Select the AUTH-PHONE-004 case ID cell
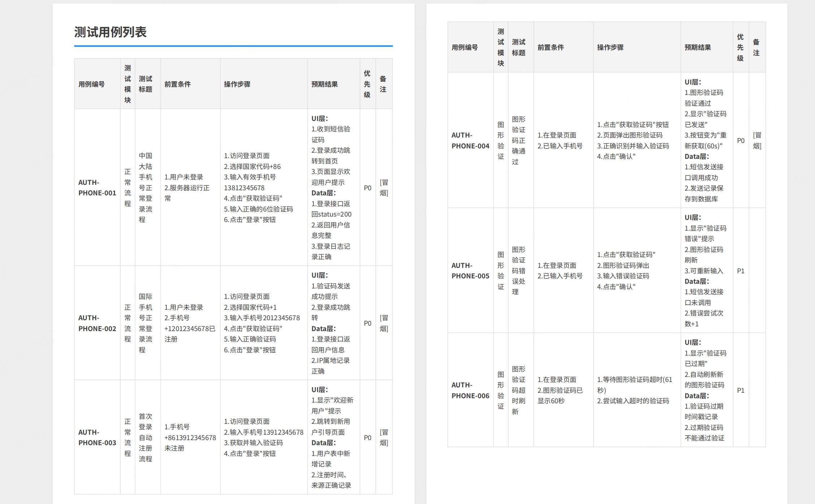815x504 pixels. click(x=470, y=140)
